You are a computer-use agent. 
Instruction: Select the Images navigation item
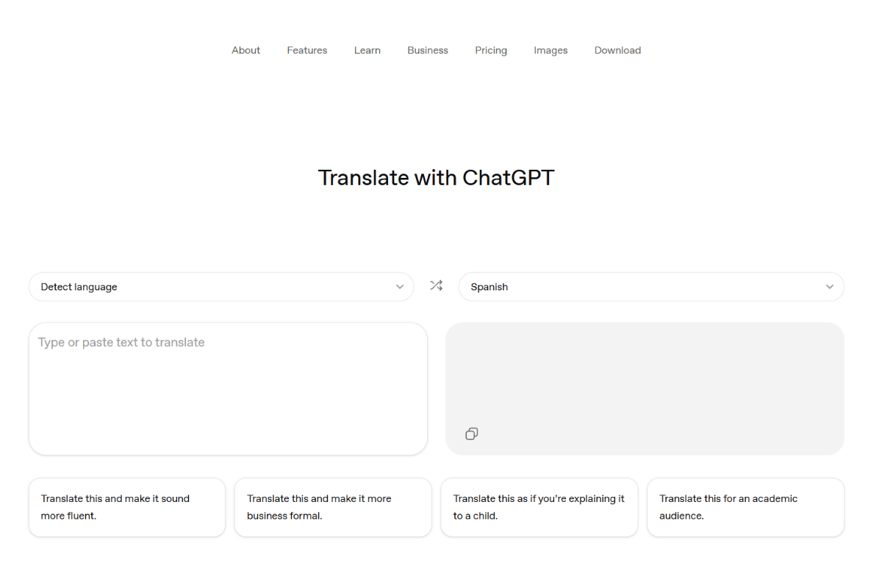(551, 50)
